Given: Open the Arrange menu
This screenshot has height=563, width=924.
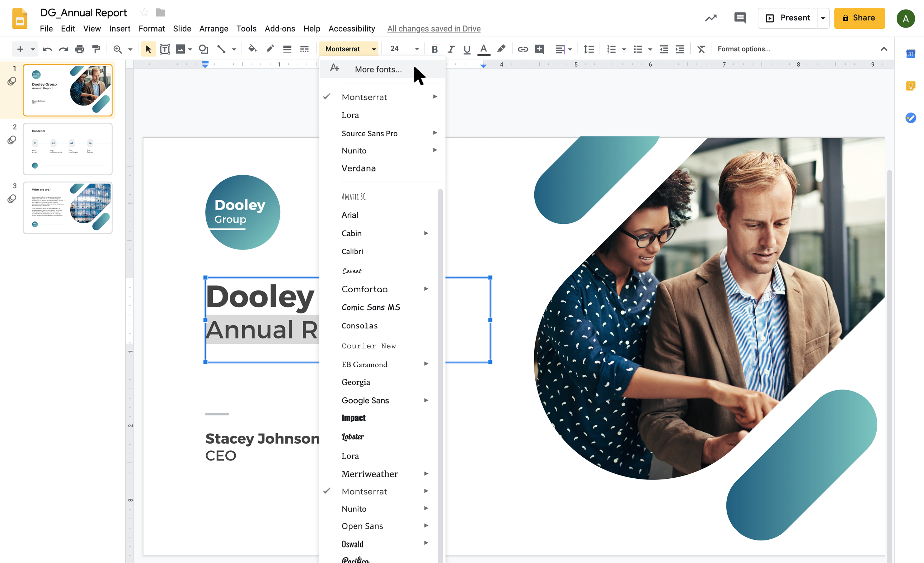Looking at the screenshot, I should pos(214,28).
